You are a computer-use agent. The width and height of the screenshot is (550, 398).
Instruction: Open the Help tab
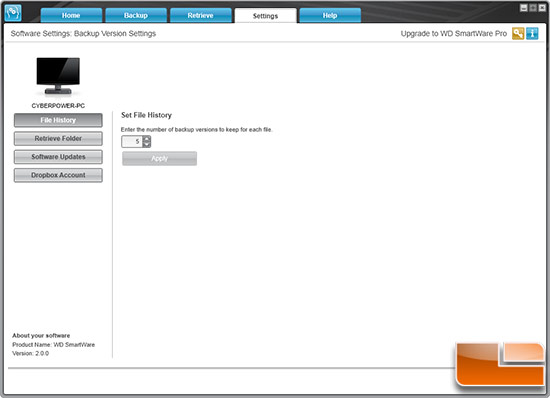tap(330, 15)
